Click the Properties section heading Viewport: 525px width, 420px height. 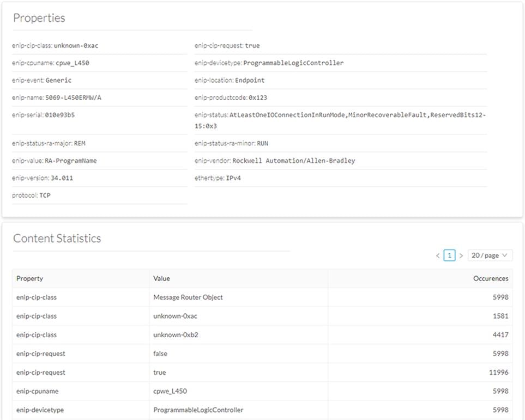point(39,18)
